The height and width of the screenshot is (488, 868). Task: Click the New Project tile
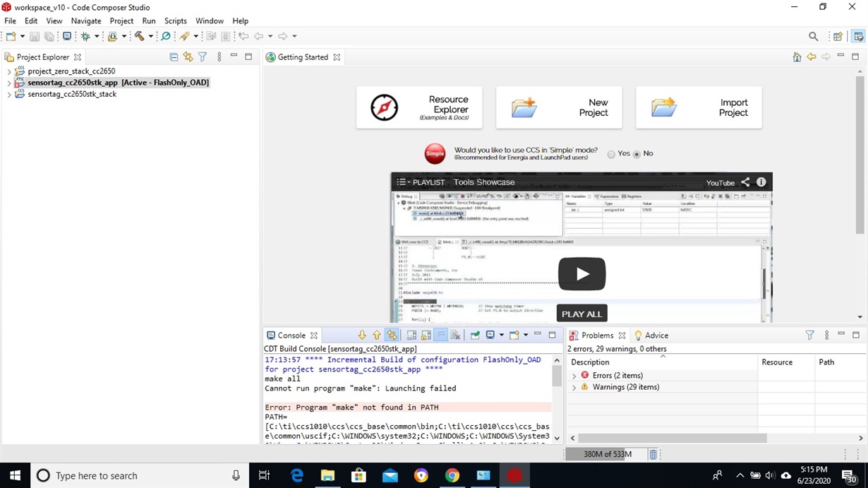pos(559,107)
